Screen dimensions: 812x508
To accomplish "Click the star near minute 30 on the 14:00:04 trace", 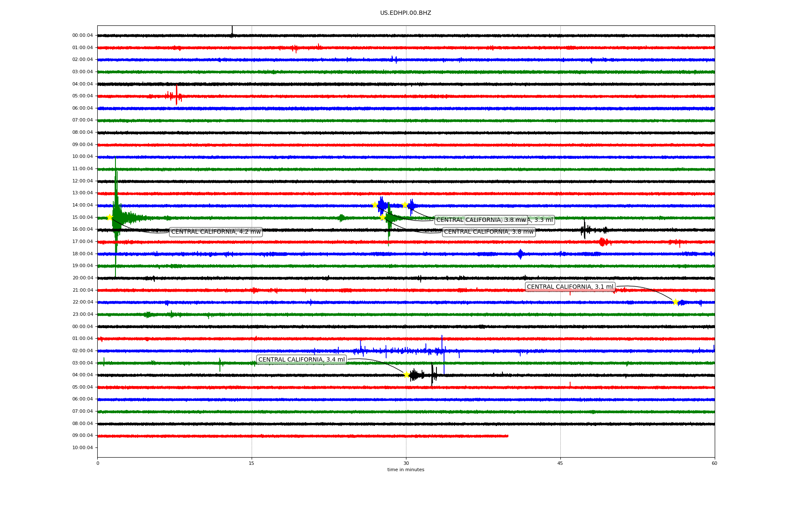I will (x=405, y=205).
